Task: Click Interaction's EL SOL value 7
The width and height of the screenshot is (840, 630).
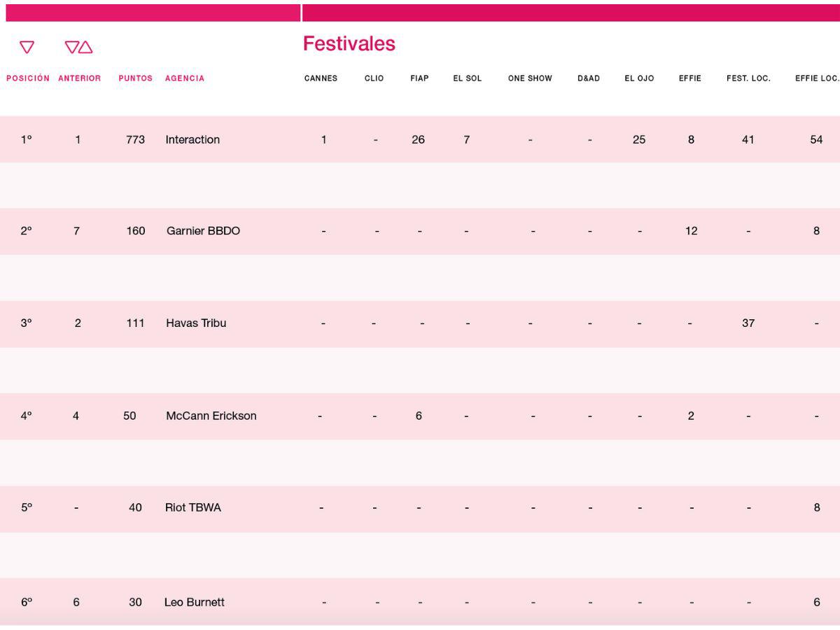Action: [x=466, y=139]
